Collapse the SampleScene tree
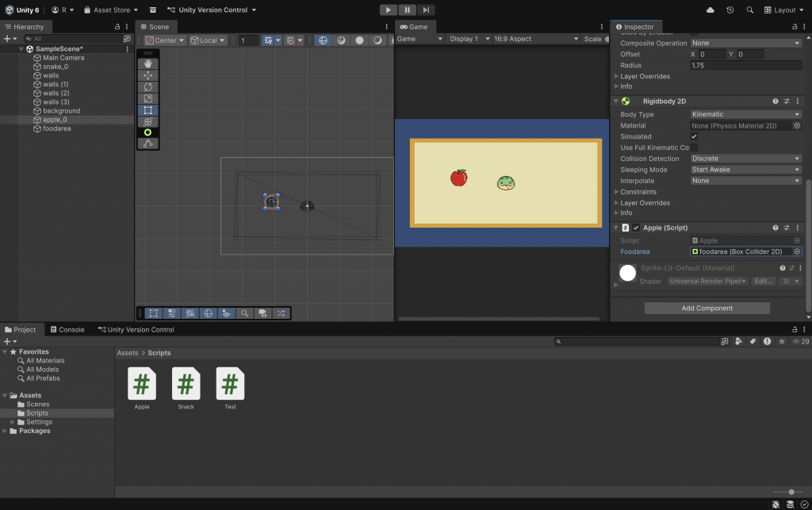 [21, 49]
